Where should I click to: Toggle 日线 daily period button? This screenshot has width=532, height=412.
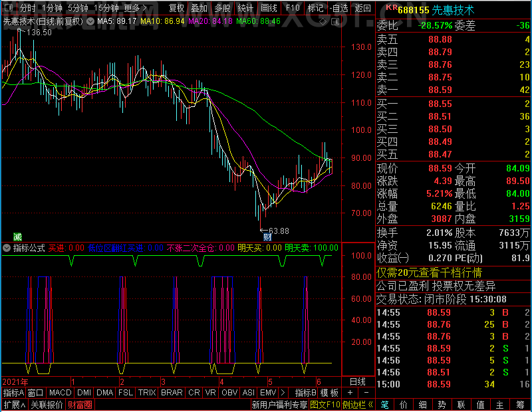(358, 382)
